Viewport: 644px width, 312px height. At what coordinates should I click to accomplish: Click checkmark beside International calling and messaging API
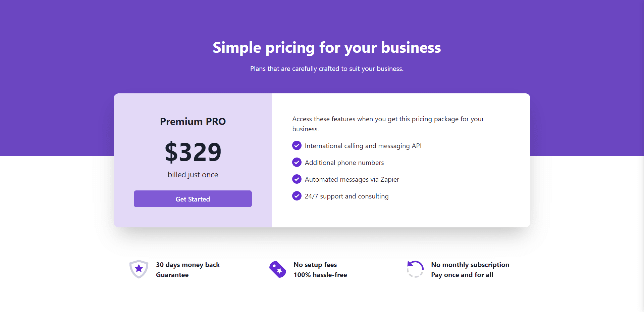point(297,145)
